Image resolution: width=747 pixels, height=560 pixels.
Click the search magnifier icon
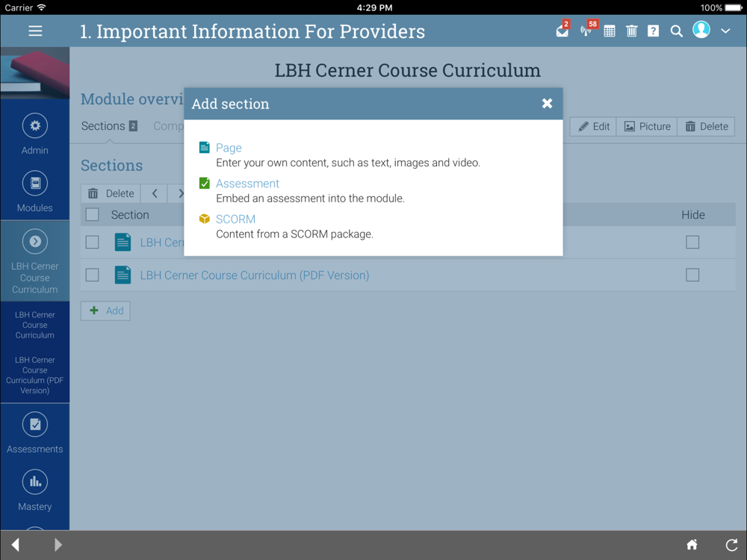pos(676,31)
